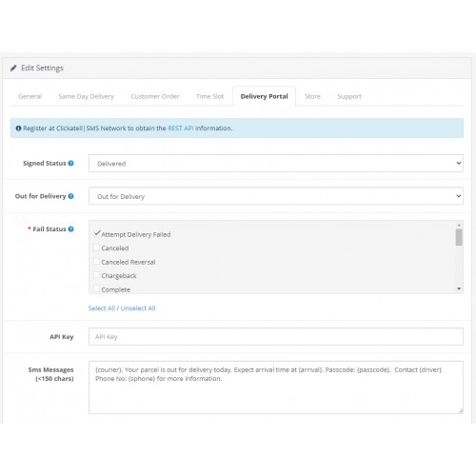
Task: Click the Fail Status list down arrow
Action: coord(459,288)
